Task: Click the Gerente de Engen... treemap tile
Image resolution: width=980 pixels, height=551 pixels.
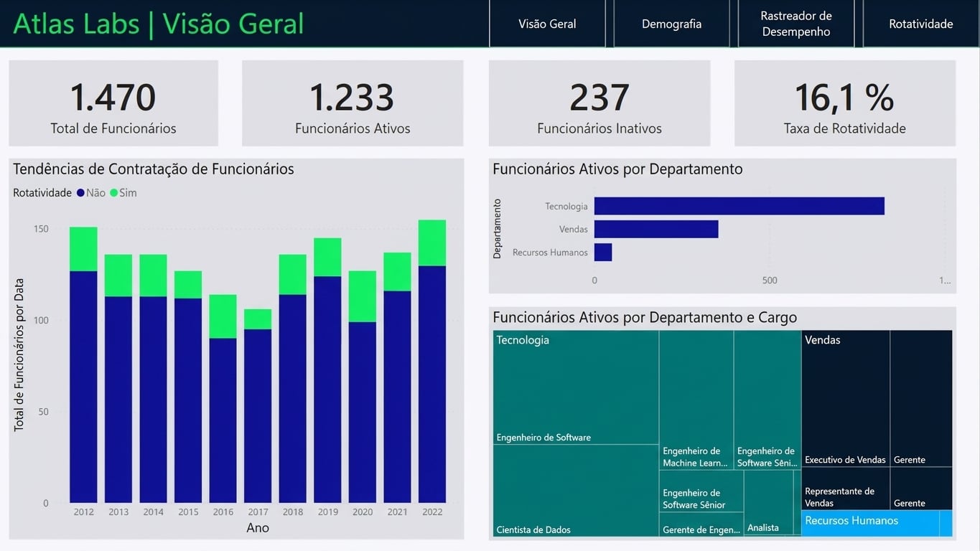Action: pyautogui.click(x=701, y=524)
